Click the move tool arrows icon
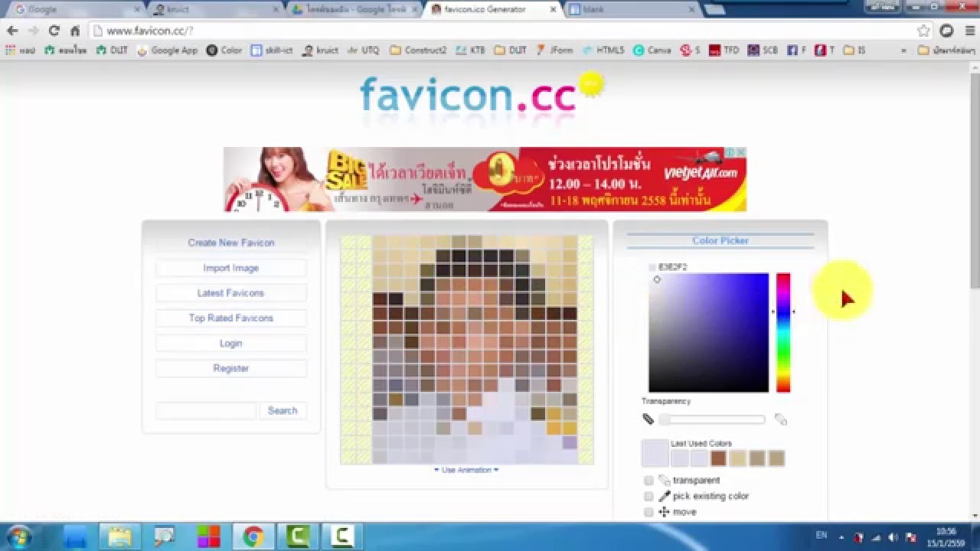Image resolution: width=980 pixels, height=551 pixels. 664,512
